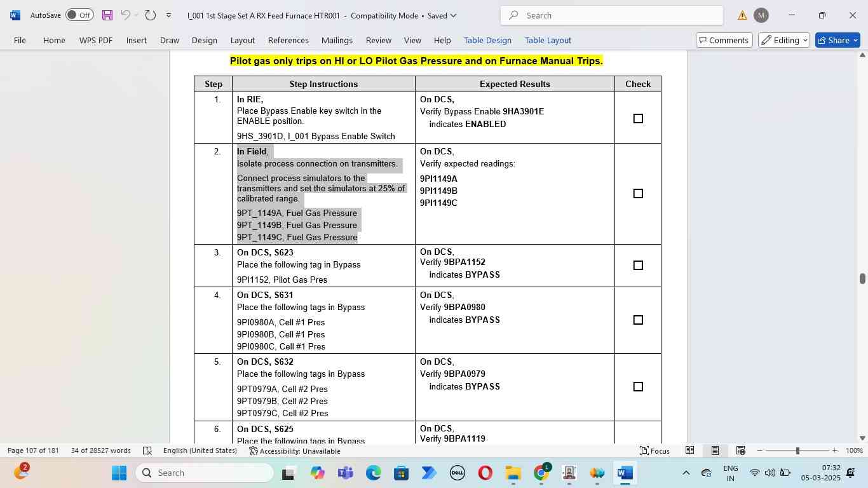Tick the Check box for step 4

pyautogui.click(x=638, y=320)
